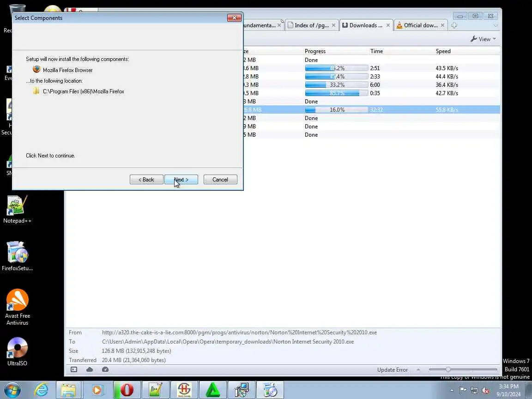This screenshot has width=532, height=399.
Task: Click the Opera Turbo speedometer icon
Action: (105, 369)
